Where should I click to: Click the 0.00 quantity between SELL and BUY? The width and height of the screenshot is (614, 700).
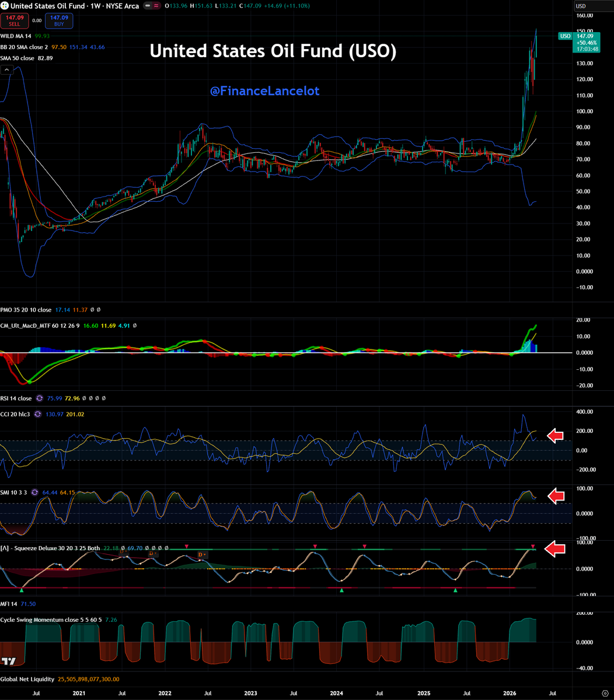point(36,20)
